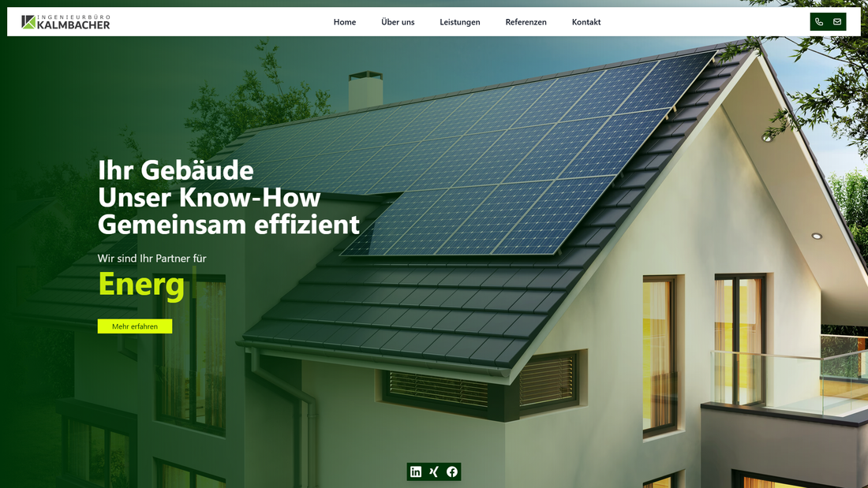Open the LinkedIn profile icon
This screenshot has height=488, width=868.
click(x=416, y=471)
